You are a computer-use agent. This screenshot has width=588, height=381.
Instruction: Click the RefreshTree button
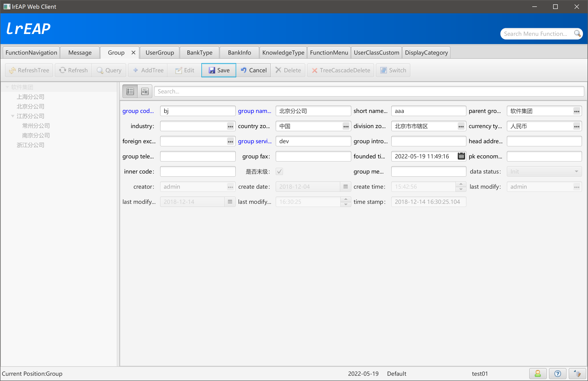(x=29, y=70)
